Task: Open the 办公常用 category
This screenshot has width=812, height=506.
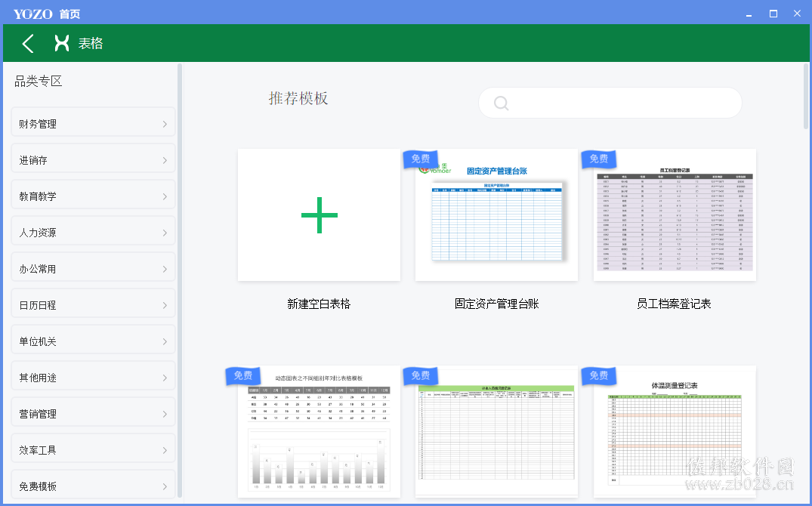Action: (x=93, y=267)
